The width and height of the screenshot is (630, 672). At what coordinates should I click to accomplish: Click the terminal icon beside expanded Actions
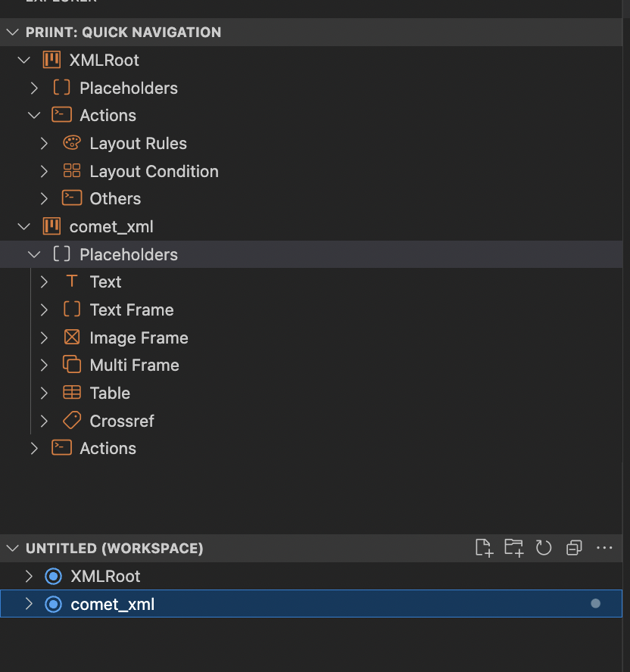click(62, 115)
